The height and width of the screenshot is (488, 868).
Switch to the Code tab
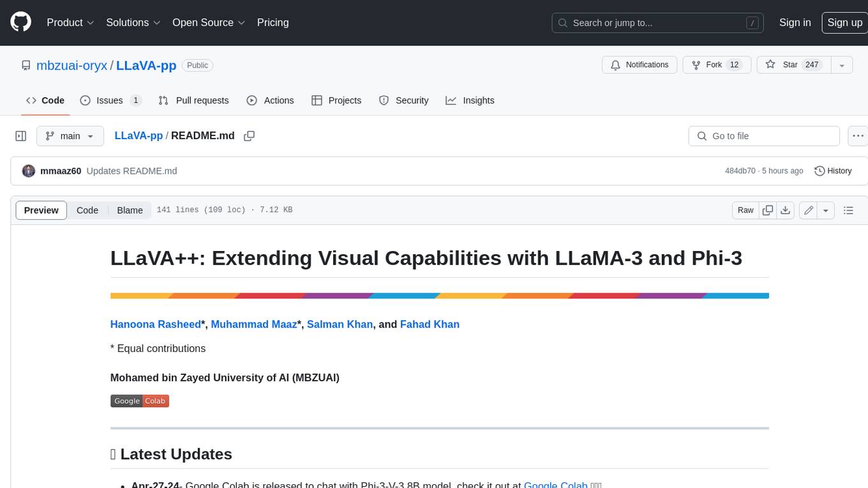pyautogui.click(x=45, y=100)
